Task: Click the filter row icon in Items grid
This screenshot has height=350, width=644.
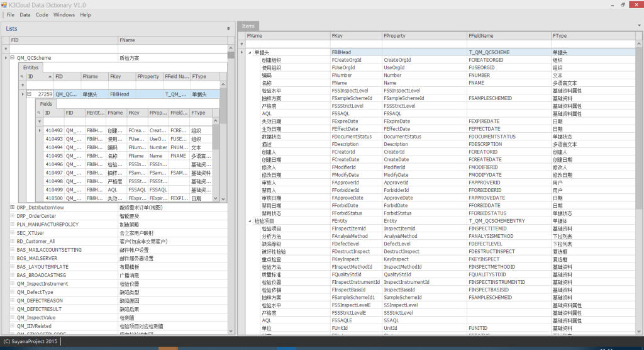Action: click(242, 44)
